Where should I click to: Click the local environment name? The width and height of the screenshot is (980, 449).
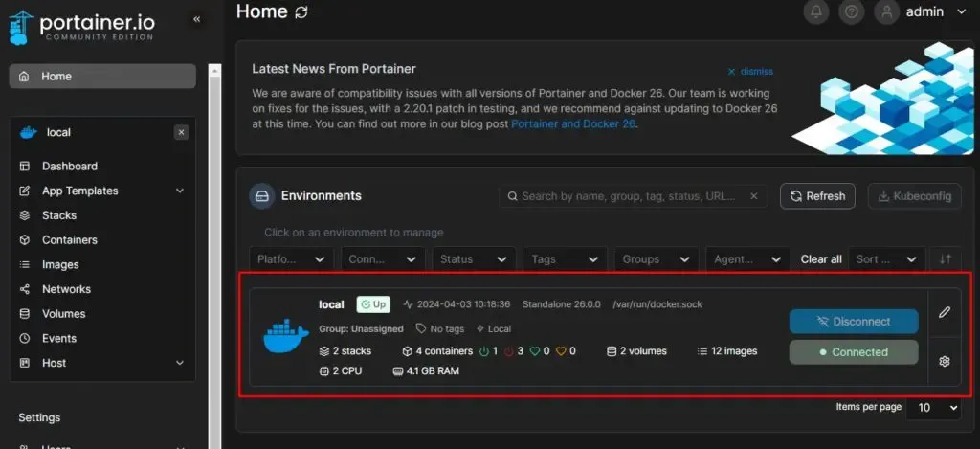pyautogui.click(x=331, y=304)
